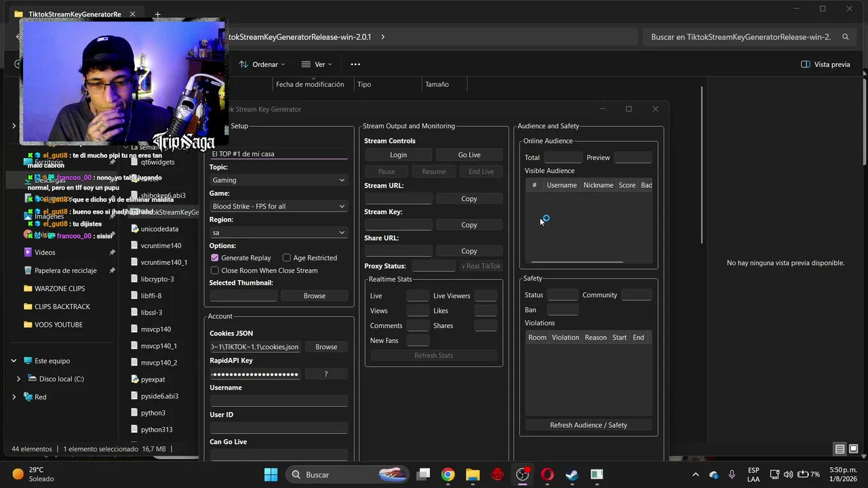Open the rightmost pinned taskbar app
The height and width of the screenshot is (488, 868).
click(x=597, y=474)
